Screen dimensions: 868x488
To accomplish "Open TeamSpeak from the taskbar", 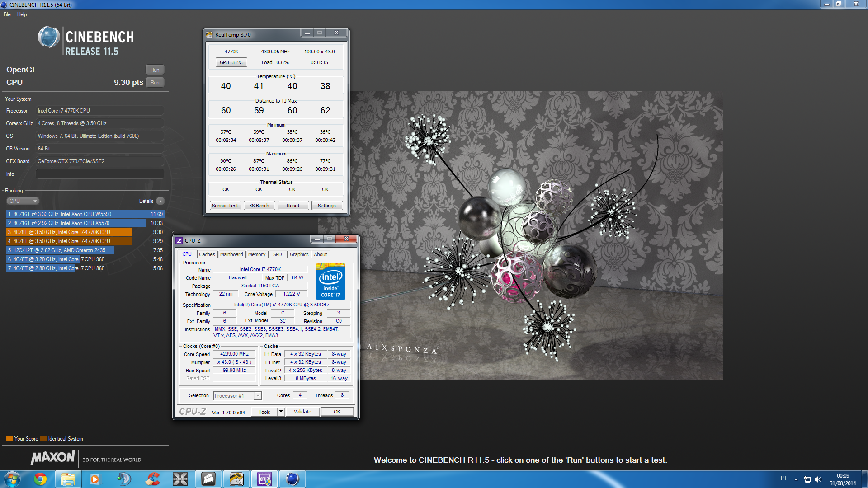I will (x=123, y=479).
